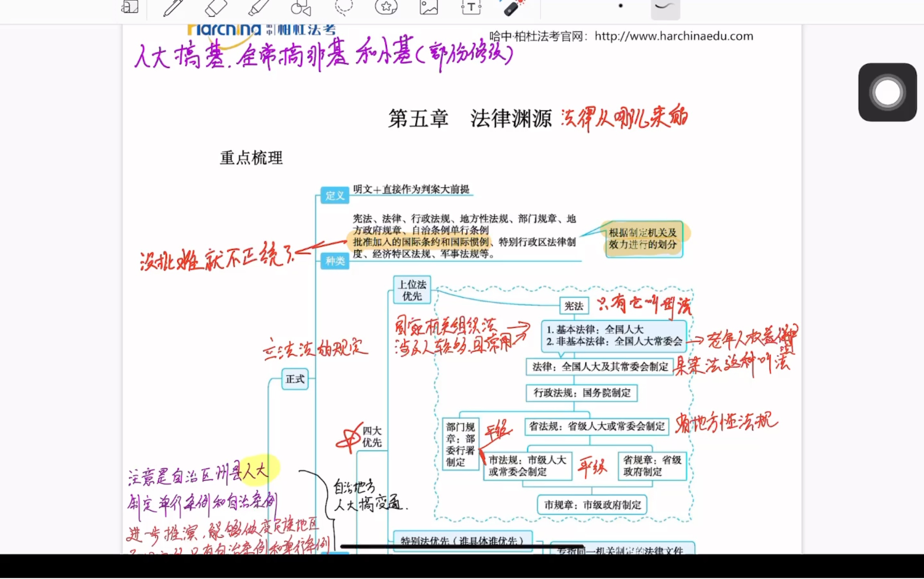Click the 上位法优先 node
This screenshot has height=579, width=924.
coord(412,290)
